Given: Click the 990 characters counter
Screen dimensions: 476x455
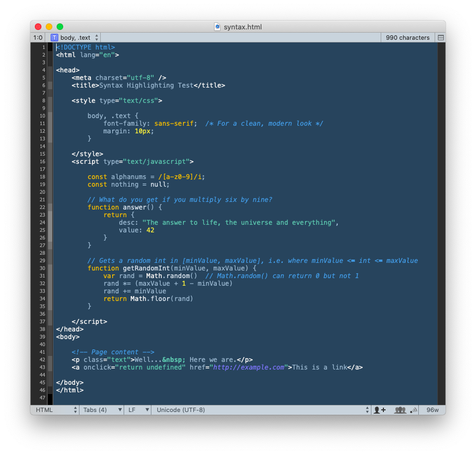Looking at the screenshot, I should [x=407, y=38].
